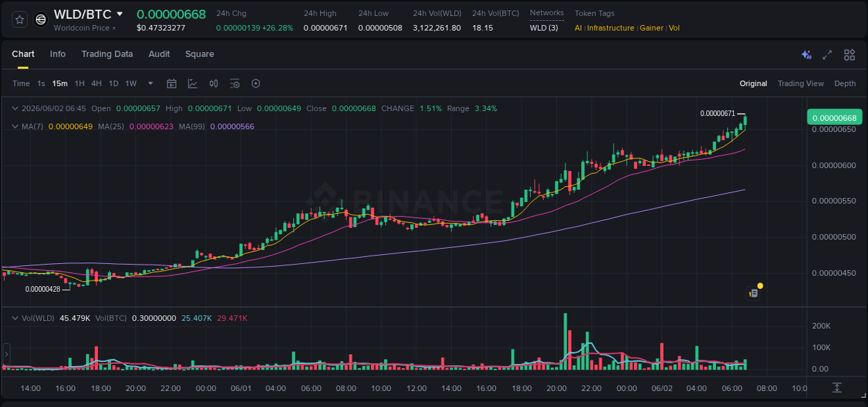Open the Square tab

(x=199, y=54)
